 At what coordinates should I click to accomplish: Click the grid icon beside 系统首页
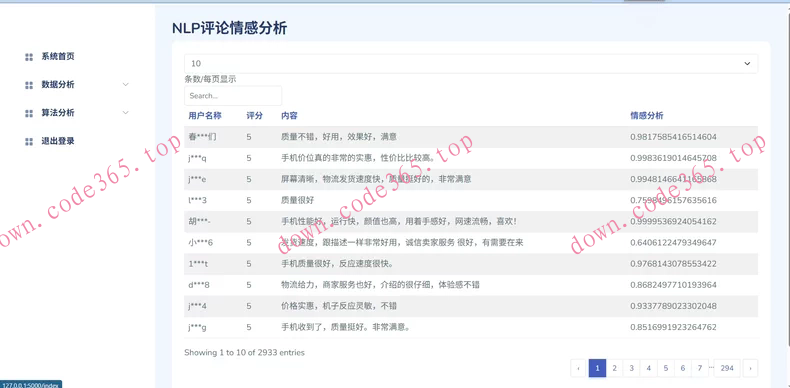pos(29,57)
